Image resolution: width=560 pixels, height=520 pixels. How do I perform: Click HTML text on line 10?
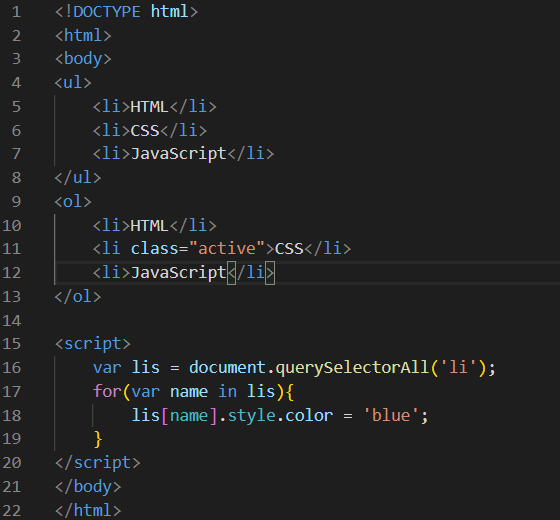coord(149,226)
